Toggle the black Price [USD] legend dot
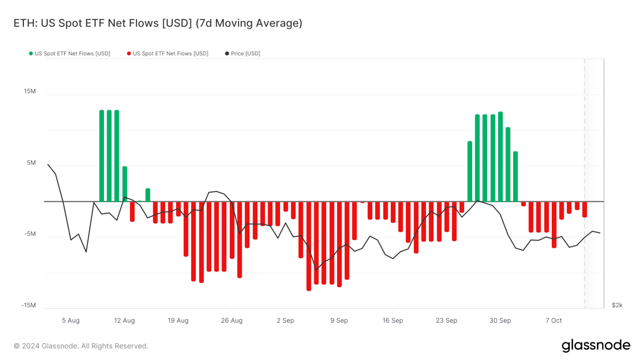The height and width of the screenshot is (362, 644). pyautogui.click(x=227, y=54)
